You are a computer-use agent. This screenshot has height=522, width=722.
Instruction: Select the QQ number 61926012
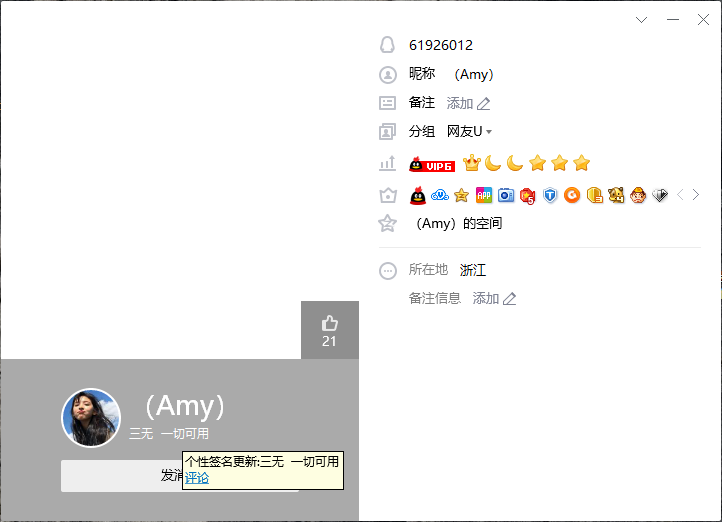click(441, 45)
